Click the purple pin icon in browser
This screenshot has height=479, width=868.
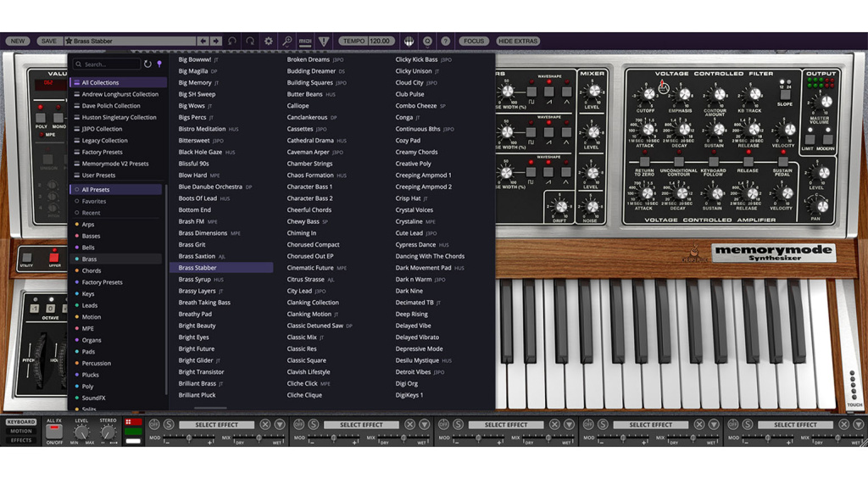point(159,64)
